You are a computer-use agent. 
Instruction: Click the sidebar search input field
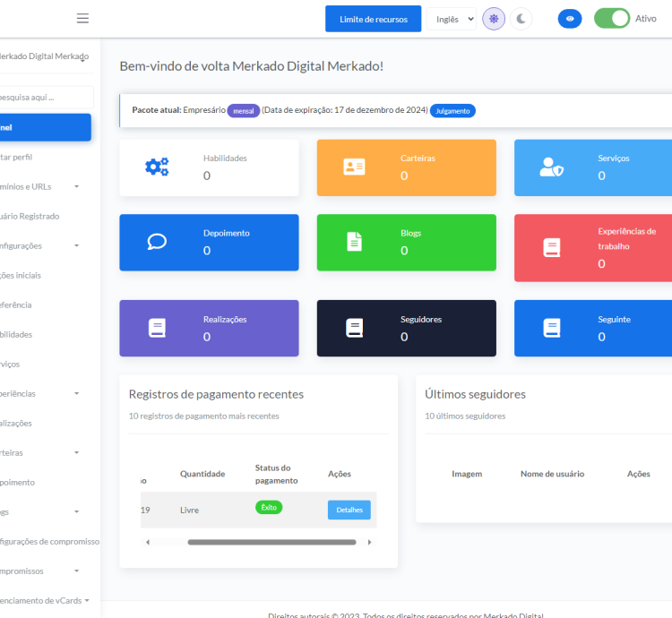point(45,97)
